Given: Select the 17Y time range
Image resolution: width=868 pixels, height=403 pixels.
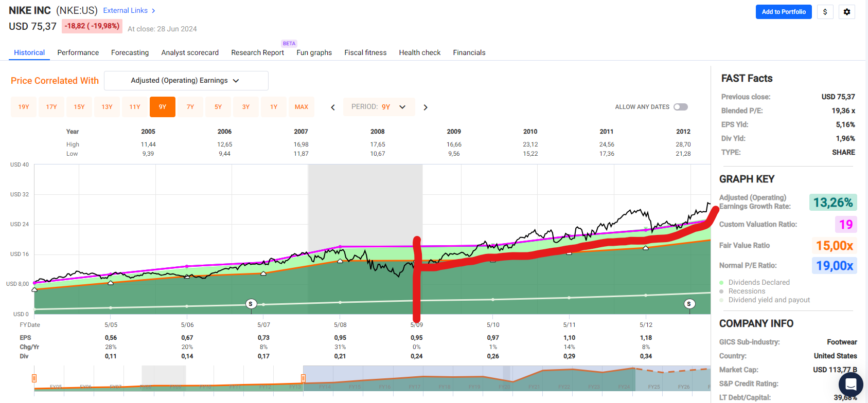Looking at the screenshot, I should (51, 107).
